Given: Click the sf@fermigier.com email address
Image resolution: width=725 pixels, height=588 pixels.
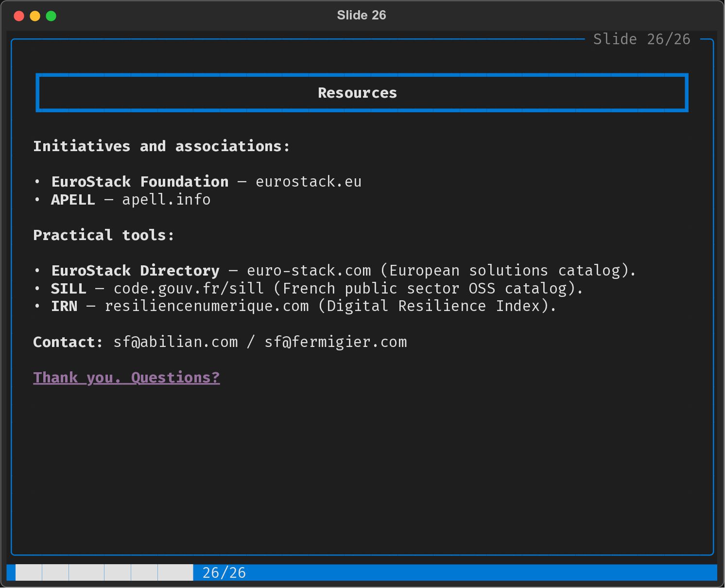Looking at the screenshot, I should pos(335,342).
